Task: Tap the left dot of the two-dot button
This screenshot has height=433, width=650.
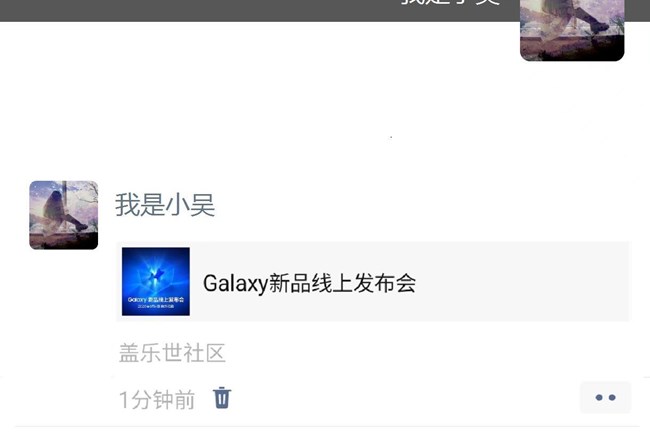Action: [x=599, y=397]
